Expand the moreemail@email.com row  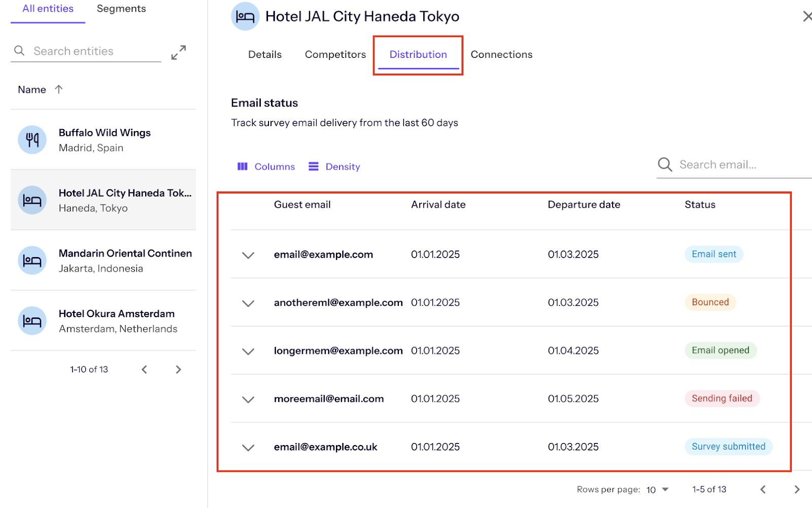point(248,399)
